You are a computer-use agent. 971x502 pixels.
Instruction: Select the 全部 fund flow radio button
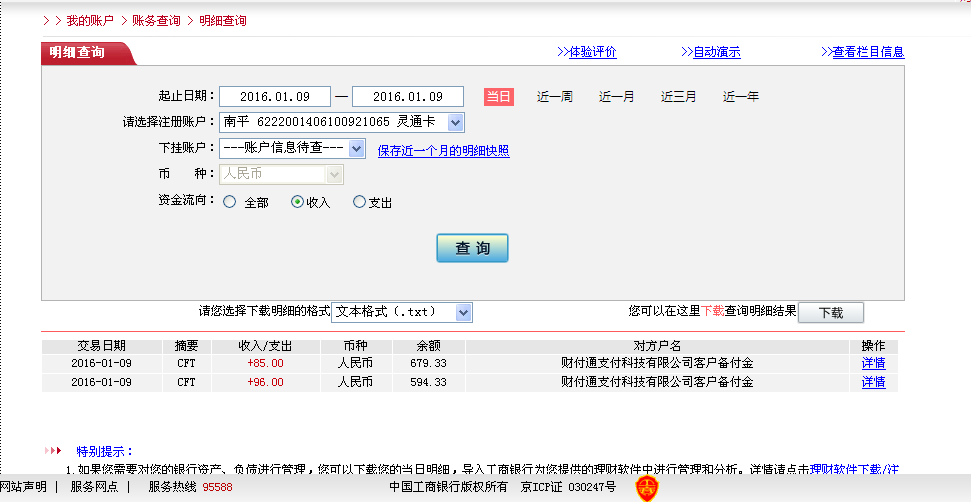[x=230, y=202]
